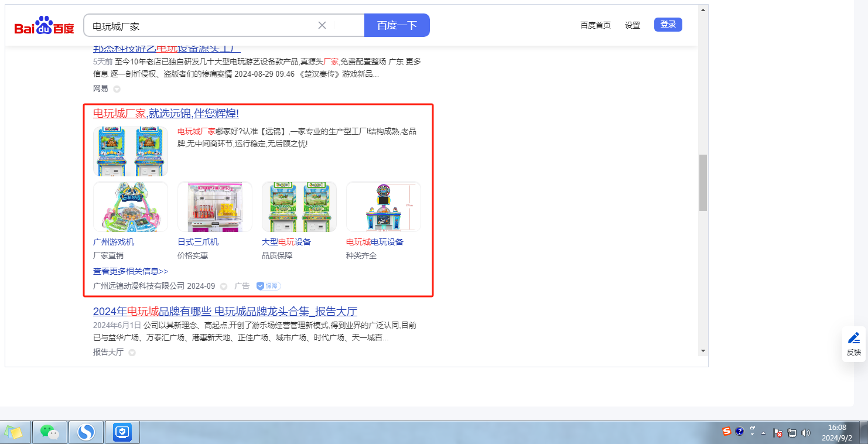Viewport: 868px width, 444px height.
Task: Click the Baidu logo
Action: click(x=45, y=26)
